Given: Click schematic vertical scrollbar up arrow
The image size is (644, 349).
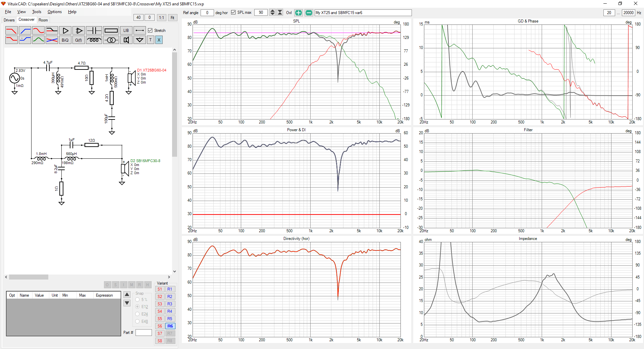Looking at the screenshot, I should pyautogui.click(x=174, y=50).
